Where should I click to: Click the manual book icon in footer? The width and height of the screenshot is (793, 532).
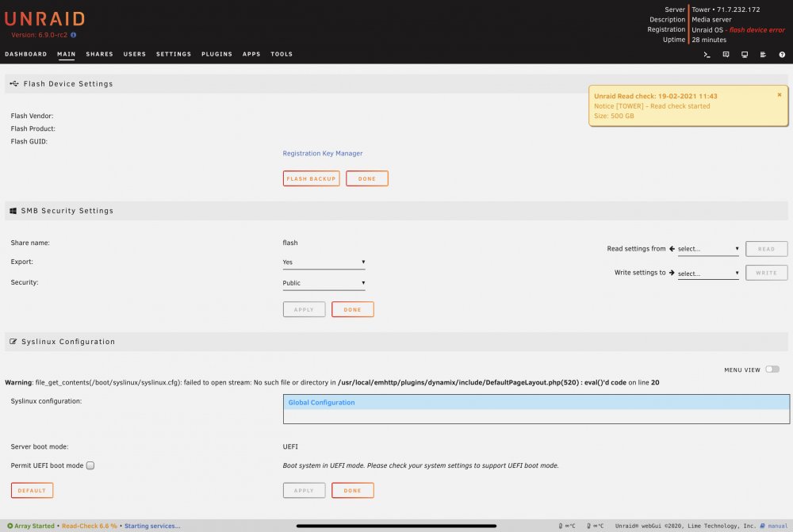pos(763,526)
